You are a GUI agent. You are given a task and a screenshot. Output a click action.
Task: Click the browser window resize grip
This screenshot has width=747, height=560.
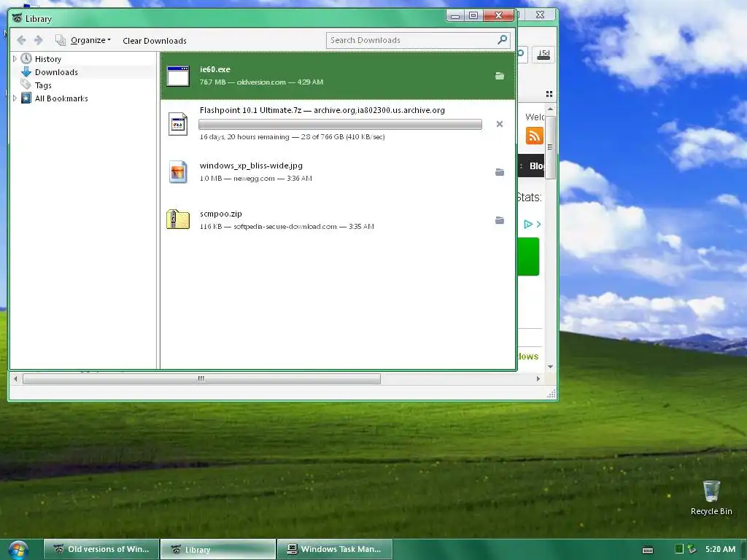coord(551,394)
